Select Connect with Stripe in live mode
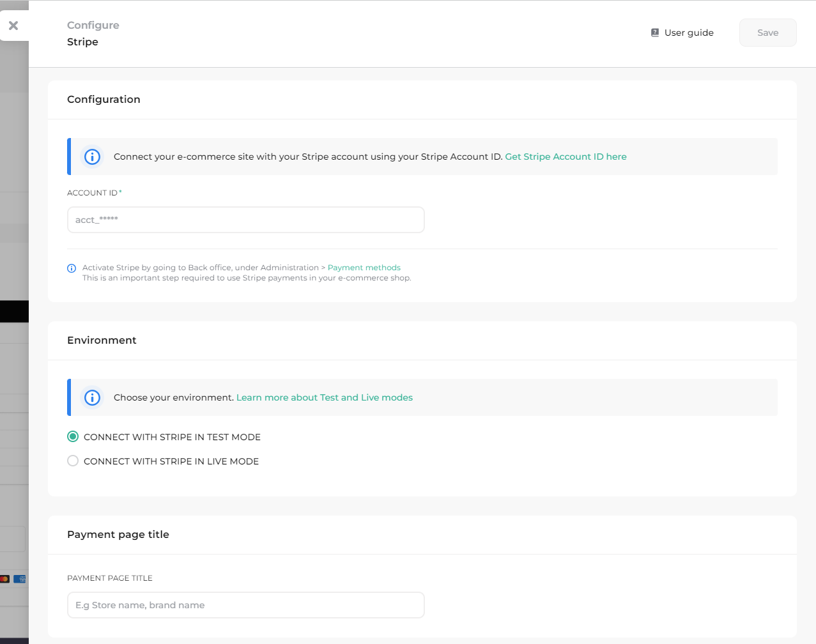The width and height of the screenshot is (816, 644). 73,461
